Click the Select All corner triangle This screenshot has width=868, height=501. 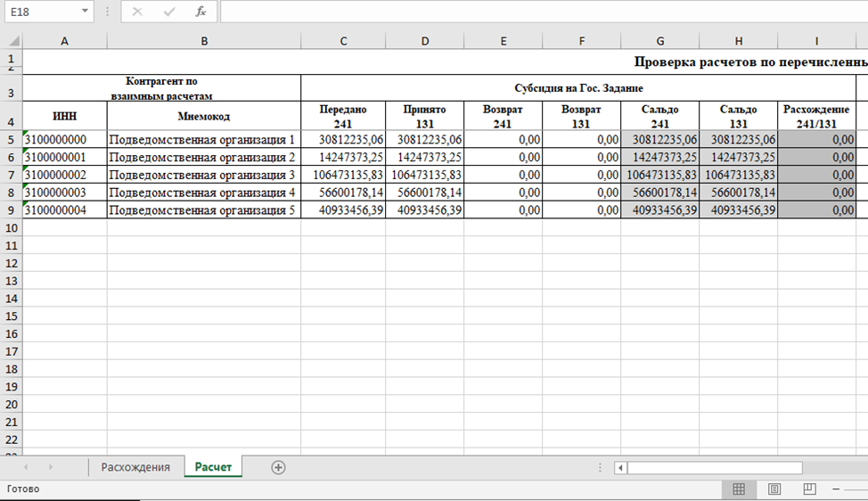tap(13, 41)
